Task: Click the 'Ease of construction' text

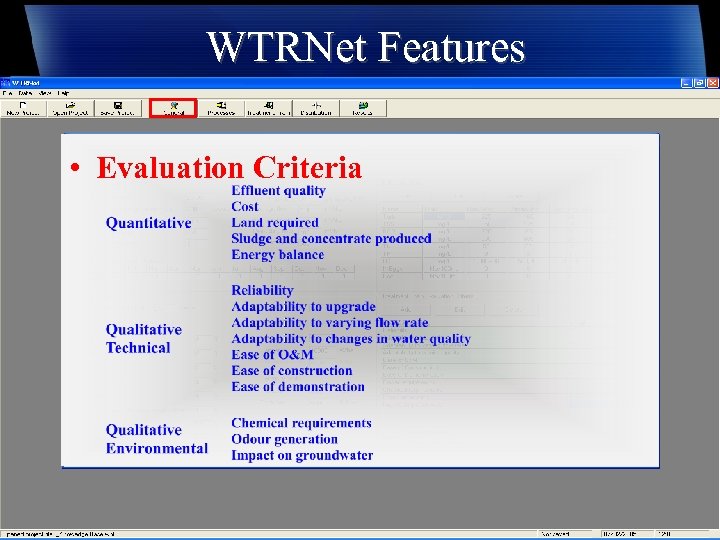Action: pos(292,371)
